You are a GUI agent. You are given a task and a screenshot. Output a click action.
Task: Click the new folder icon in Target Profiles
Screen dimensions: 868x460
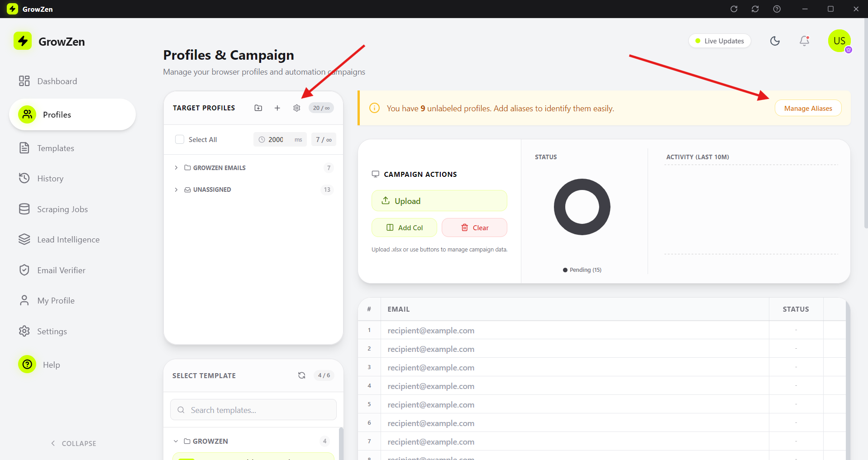[258, 108]
